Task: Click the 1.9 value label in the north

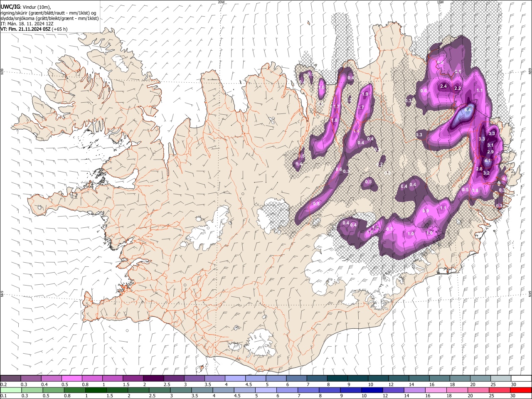Action: 365,94
